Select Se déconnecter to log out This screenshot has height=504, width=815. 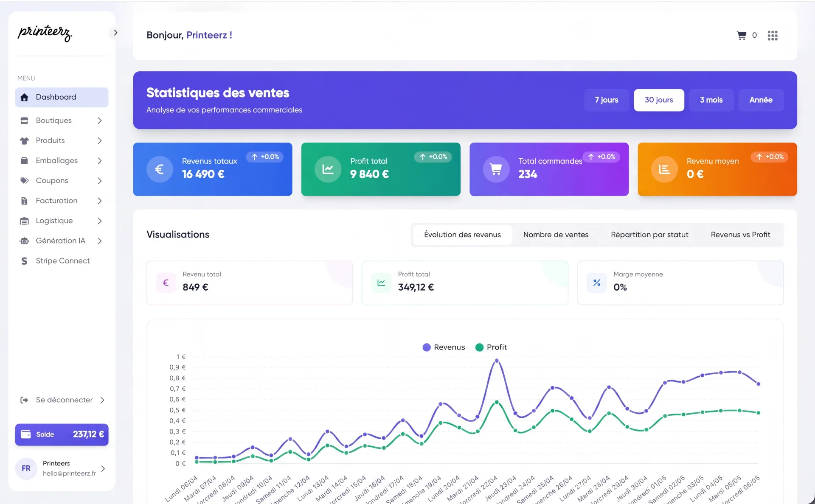62,400
